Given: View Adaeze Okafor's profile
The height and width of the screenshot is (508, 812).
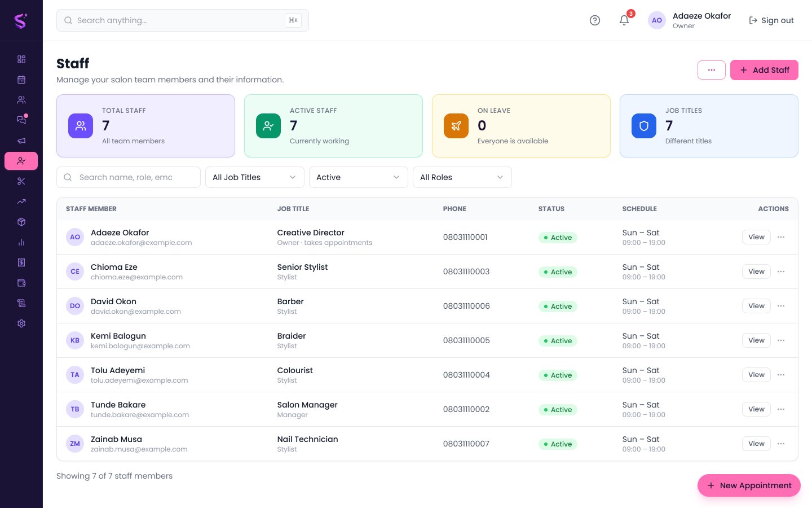Looking at the screenshot, I should [x=756, y=237].
